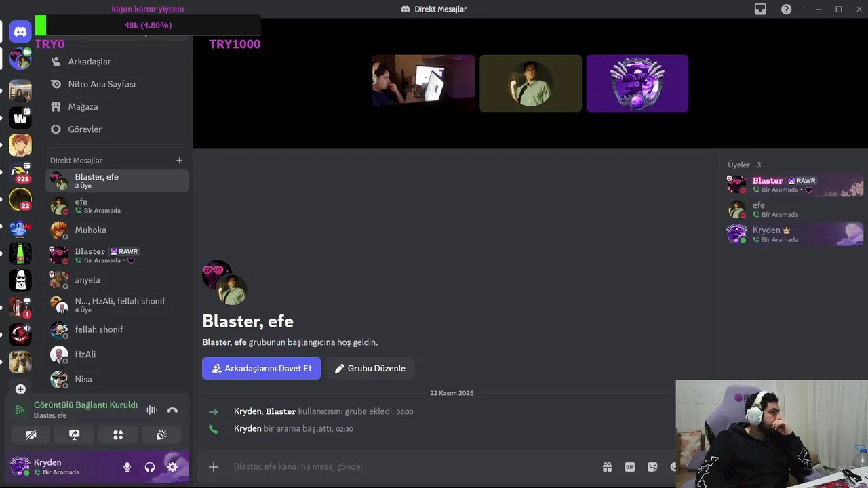Toggle the camera on in the call panel
The image size is (868, 488).
point(31,435)
